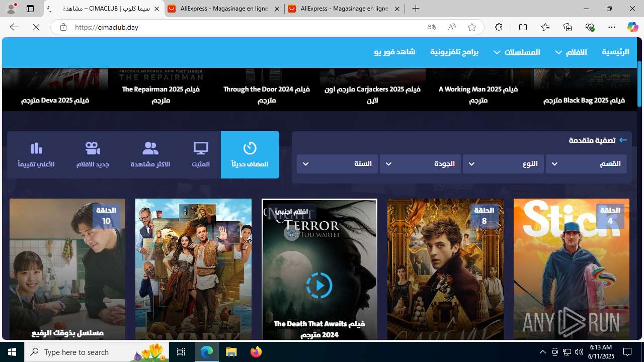Expand الافلام movies menu

[x=571, y=52]
